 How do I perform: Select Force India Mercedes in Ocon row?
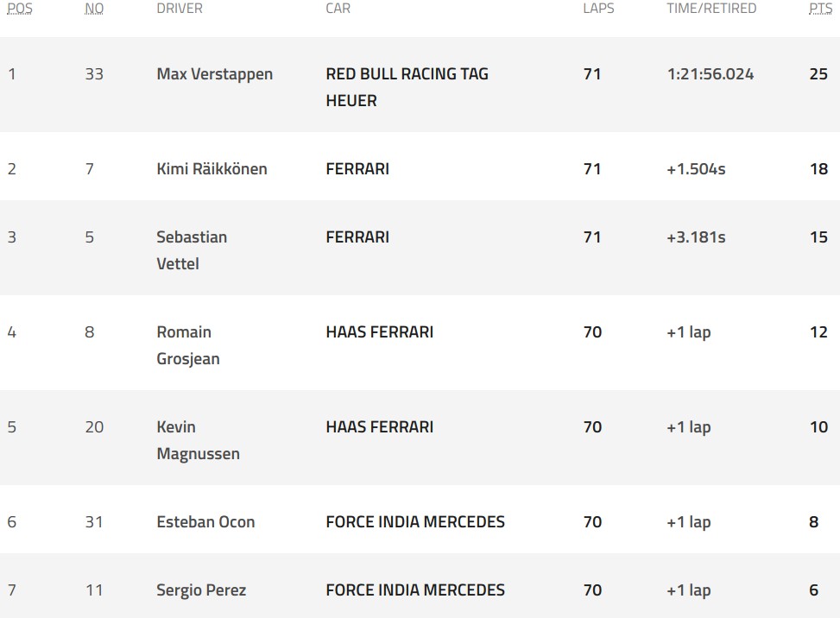coord(415,521)
